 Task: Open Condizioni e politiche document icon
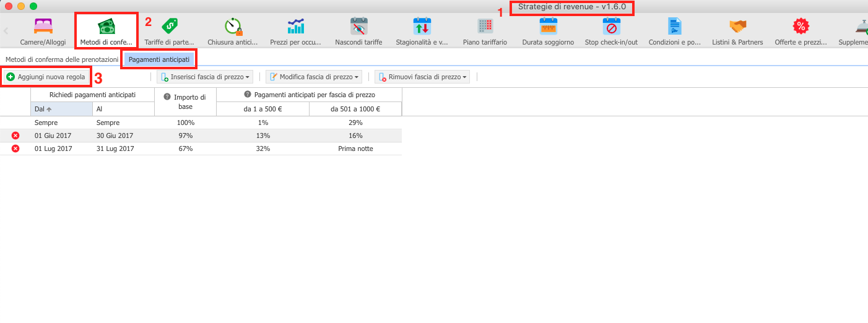(x=675, y=26)
